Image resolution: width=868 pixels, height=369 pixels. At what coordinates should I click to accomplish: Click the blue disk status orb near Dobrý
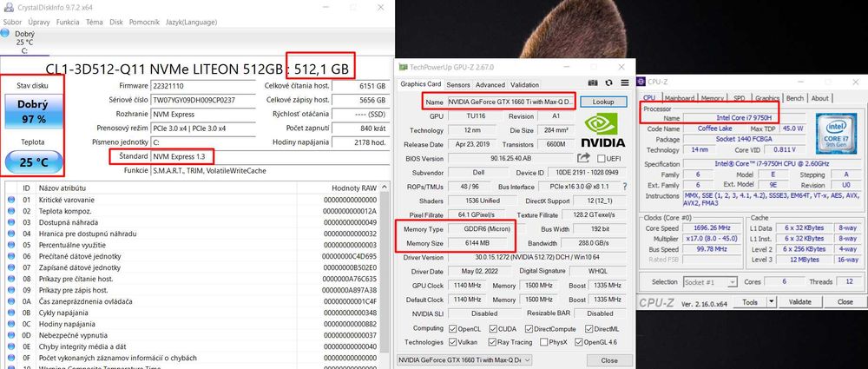click(5, 33)
